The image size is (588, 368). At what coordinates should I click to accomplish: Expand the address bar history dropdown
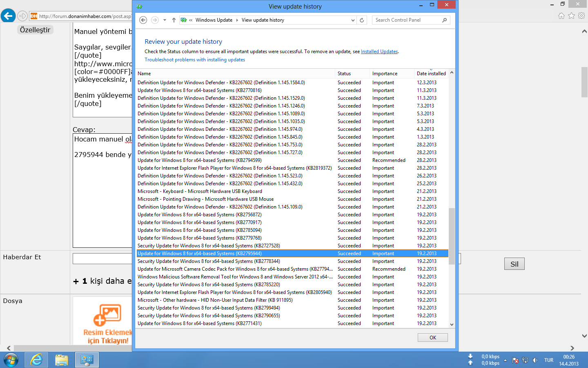point(353,20)
